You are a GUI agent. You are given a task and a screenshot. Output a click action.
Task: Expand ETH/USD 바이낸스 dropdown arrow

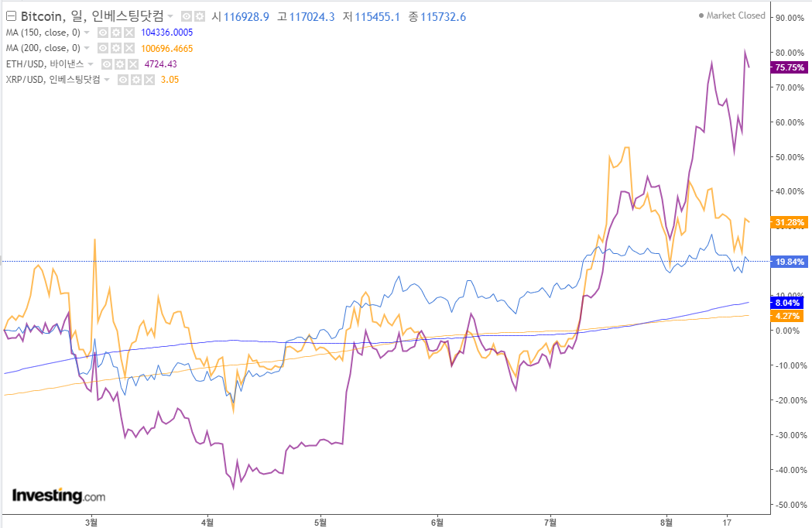coord(90,64)
